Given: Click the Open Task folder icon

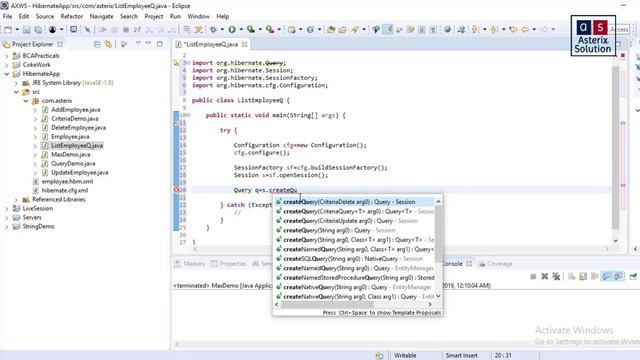Looking at the screenshot, I should 342,29.
